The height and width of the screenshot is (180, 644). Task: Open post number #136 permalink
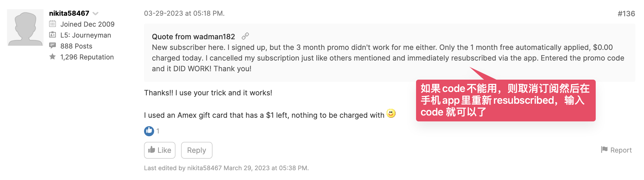[x=626, y=14]
